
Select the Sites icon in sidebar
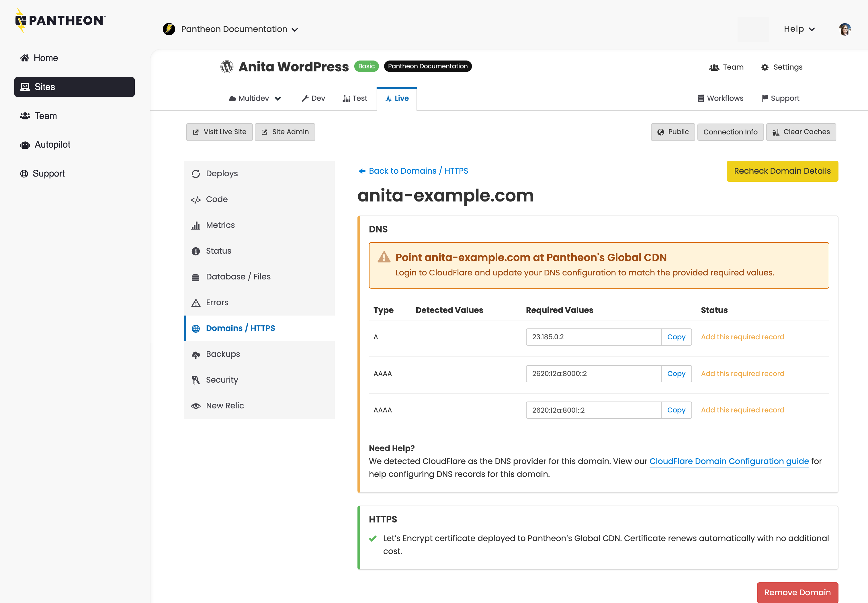click(25, 87)
